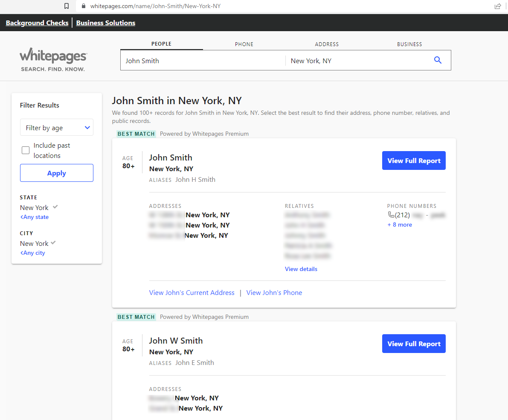
Task: Click the browser URL address bar
Action: click(x=285, y=6)
